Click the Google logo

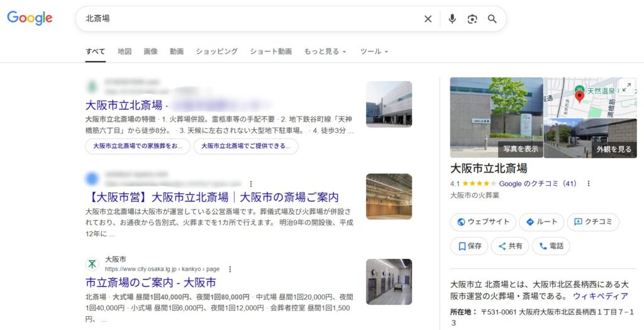pos(30,18)
